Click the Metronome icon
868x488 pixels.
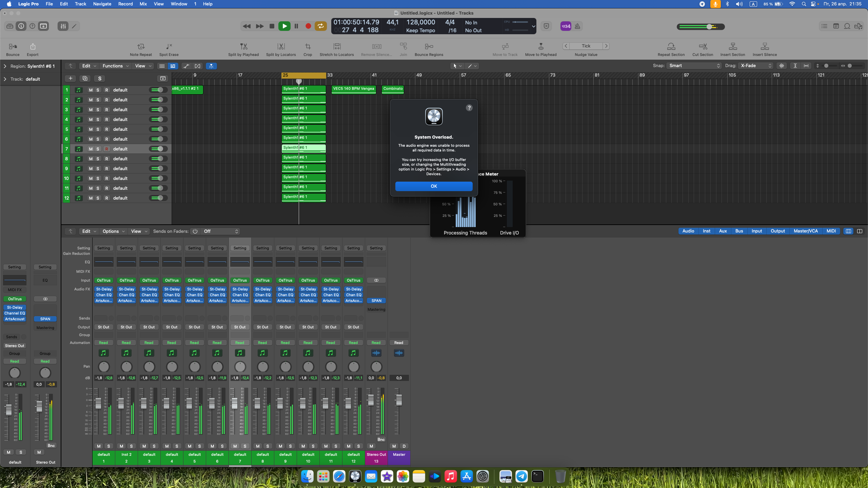577,26
